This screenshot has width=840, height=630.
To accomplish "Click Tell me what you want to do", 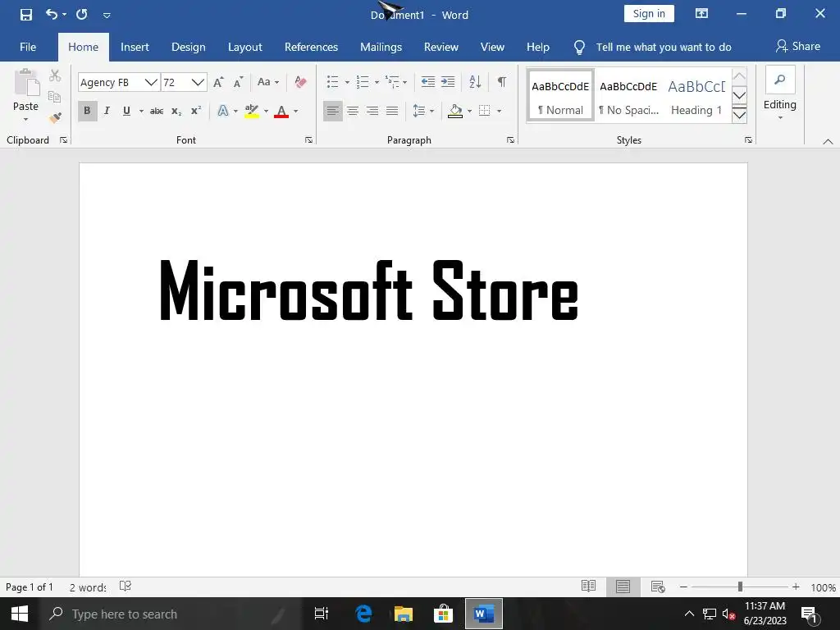I will [663, 47].
